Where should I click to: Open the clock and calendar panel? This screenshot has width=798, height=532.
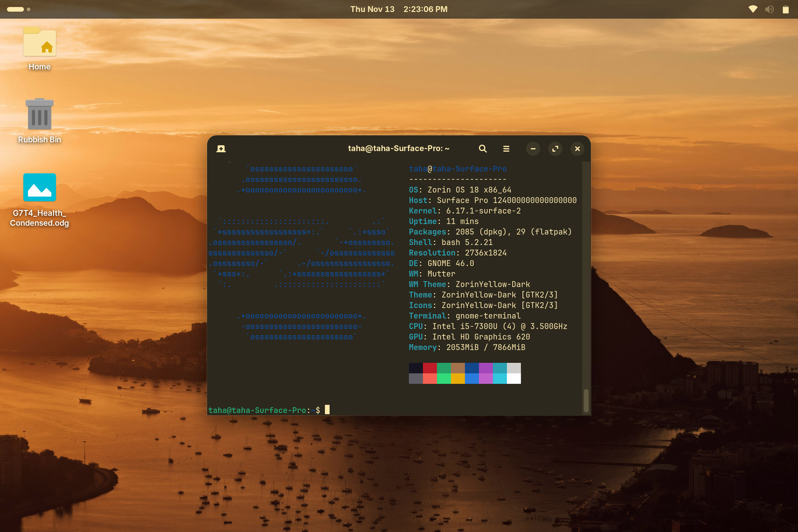[x=399, y=9]
